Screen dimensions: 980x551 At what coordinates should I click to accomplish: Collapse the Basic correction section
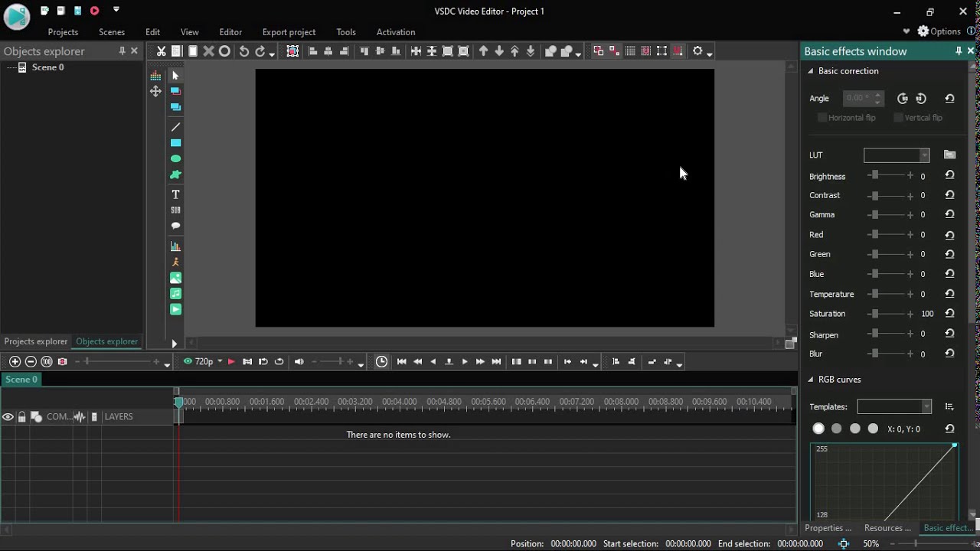[811, 71]
